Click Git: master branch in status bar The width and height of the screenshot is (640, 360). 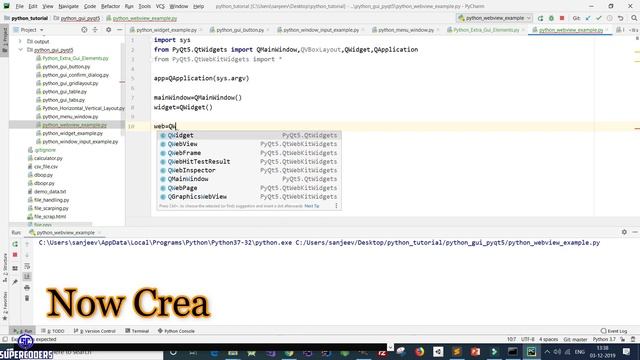[x=575, y=339]
